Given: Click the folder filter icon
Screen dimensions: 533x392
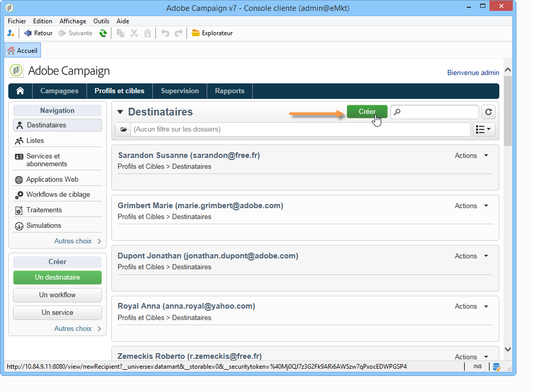Looking at the screenshot, I should pyautogui.click(x=124, y=129).
